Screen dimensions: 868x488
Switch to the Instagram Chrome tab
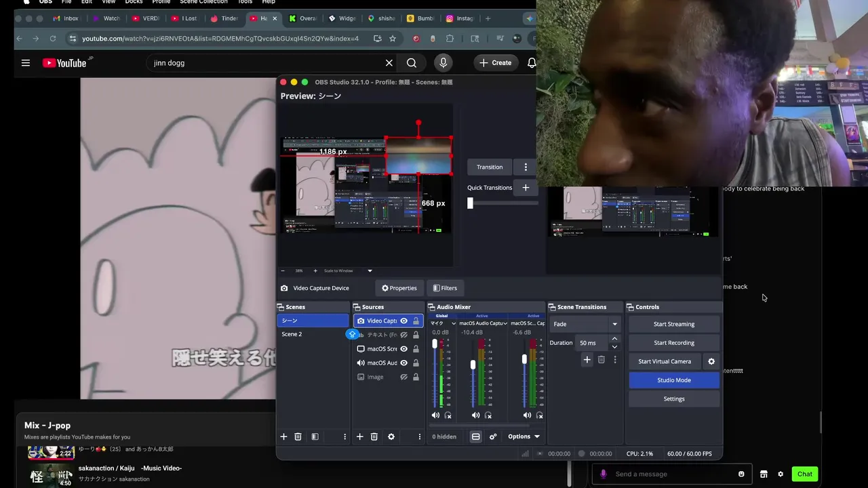point(460,18)
